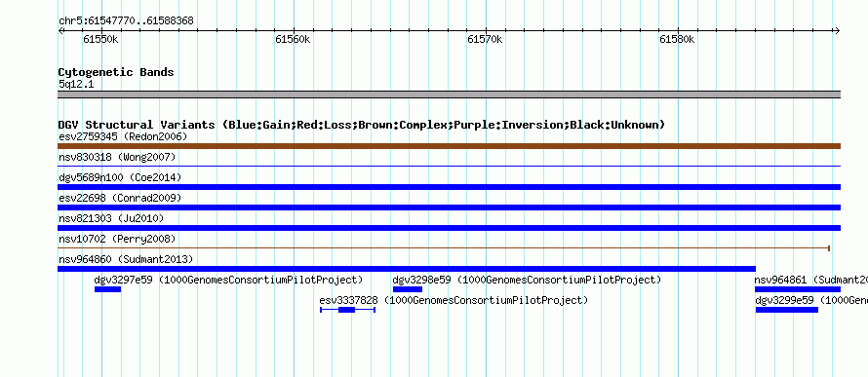Viewport: 868px width, 377px height.
Task: Click the 61570k ruler tick label
Action: 485,39
